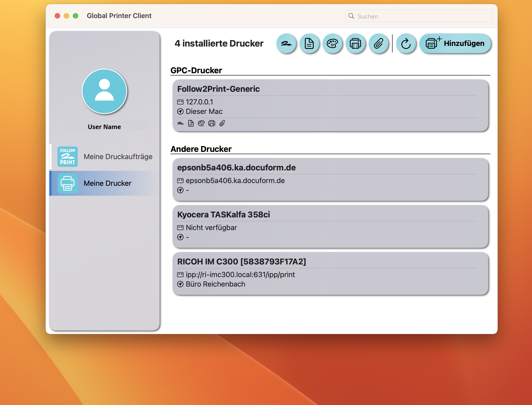Toggle the paperclip feature on Follow2Print-Generic card
The image size is (532, 405).
222,123
